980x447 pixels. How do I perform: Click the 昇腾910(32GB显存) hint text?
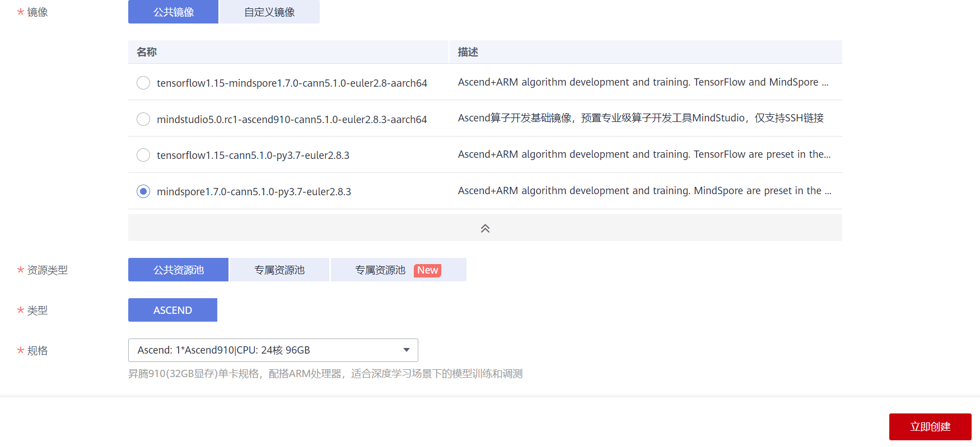(325, 374)
